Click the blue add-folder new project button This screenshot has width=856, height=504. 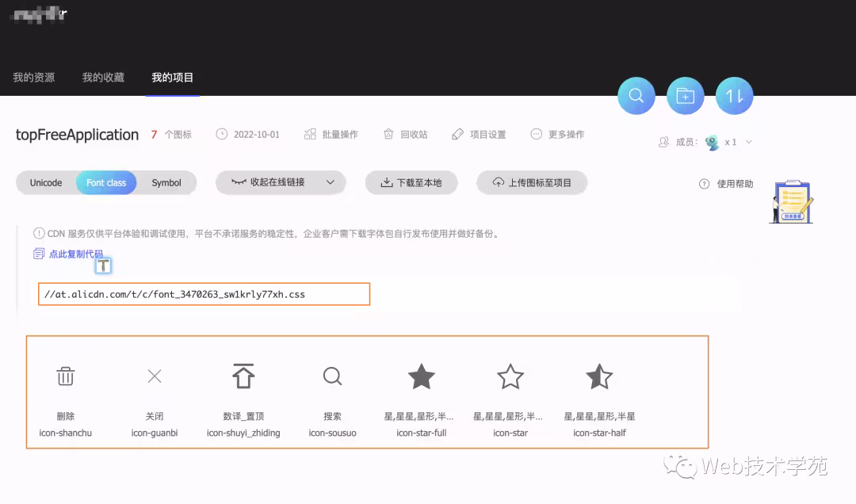686,96
